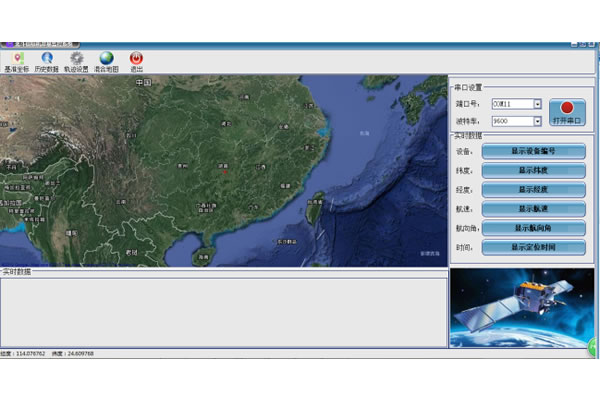Click Taiwan island on the satellite map

pos(314,204)
